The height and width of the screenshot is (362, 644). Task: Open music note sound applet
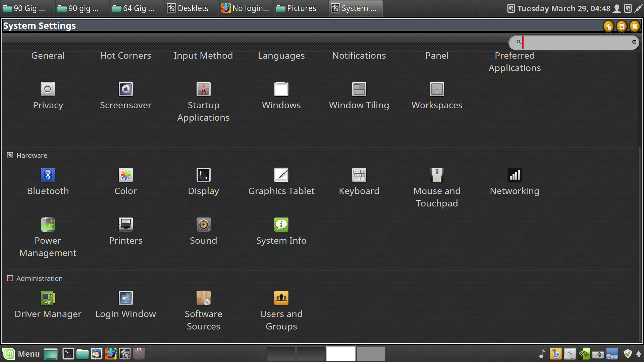(542, 354)
